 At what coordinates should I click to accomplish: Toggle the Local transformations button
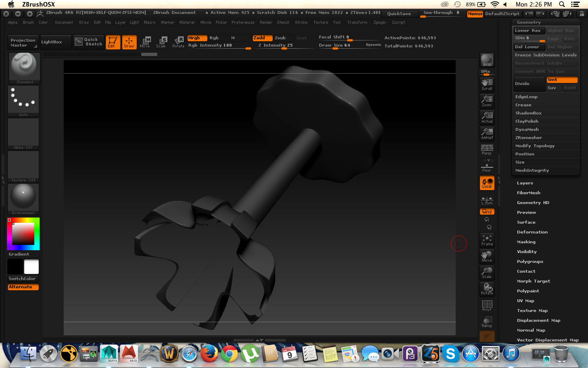click(x=487, y=183)
